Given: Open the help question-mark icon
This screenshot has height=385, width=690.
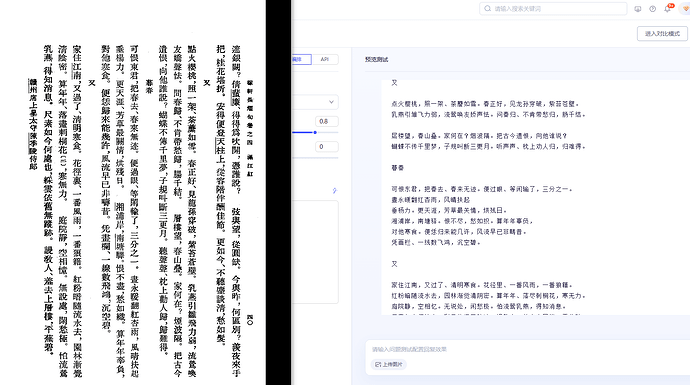Looking at the screenshot, I should tap(653, 9).
